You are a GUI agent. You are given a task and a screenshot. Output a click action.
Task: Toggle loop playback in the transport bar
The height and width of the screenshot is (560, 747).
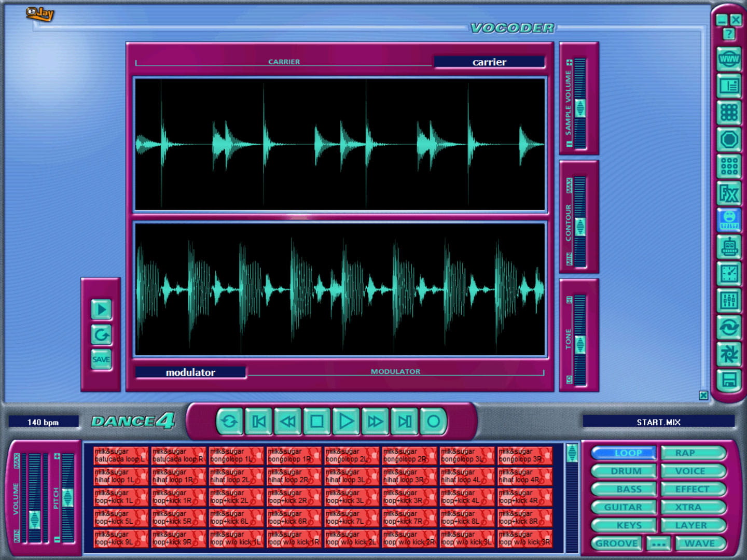229,422
